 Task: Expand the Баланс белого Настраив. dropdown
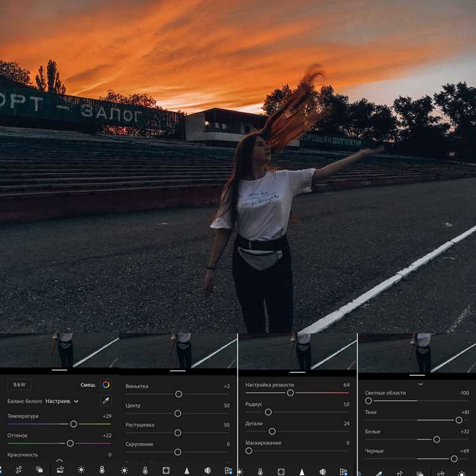(62, 401)
